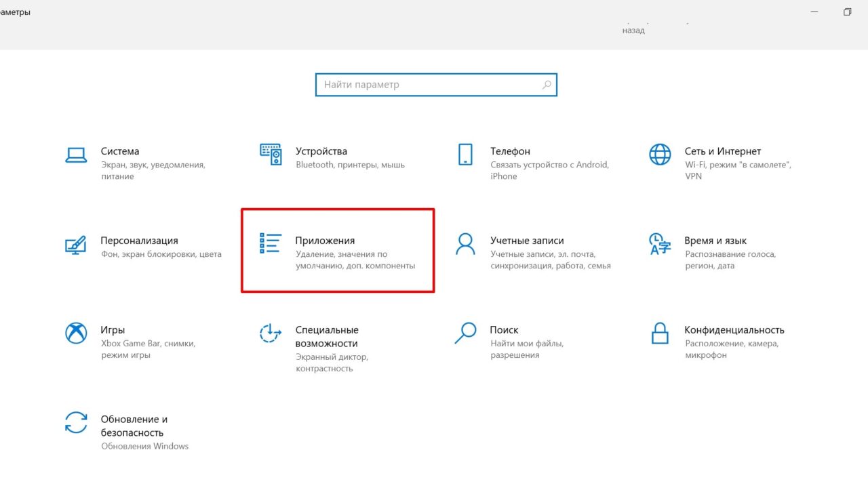
Task: Click the Приложения list icon
Action: 271,243
